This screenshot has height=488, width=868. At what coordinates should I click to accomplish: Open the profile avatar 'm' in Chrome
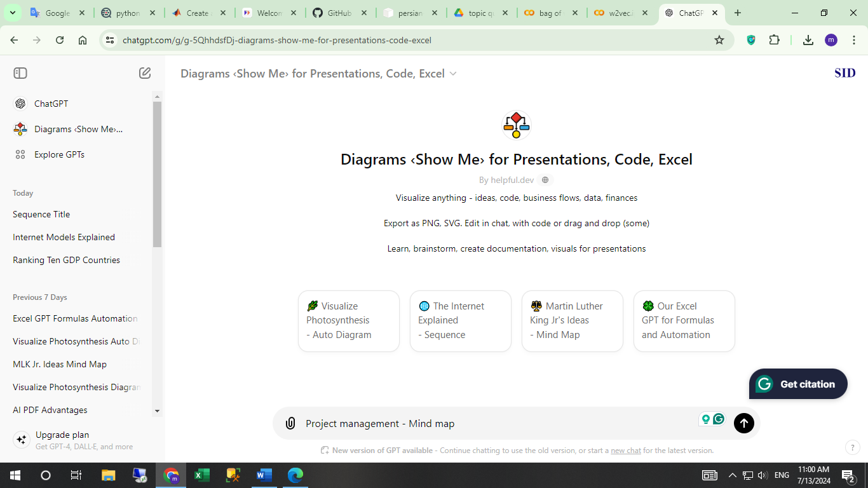tap(831, 40)
